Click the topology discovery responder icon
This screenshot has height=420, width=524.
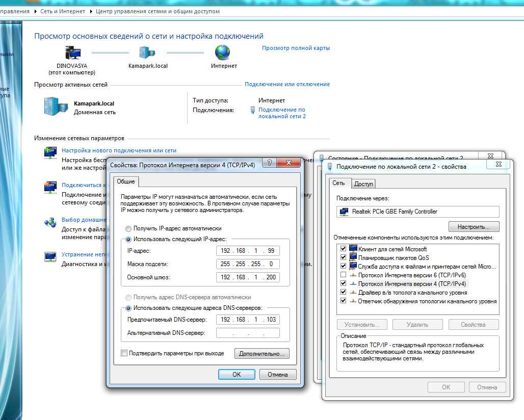click(x=353, y=301)
